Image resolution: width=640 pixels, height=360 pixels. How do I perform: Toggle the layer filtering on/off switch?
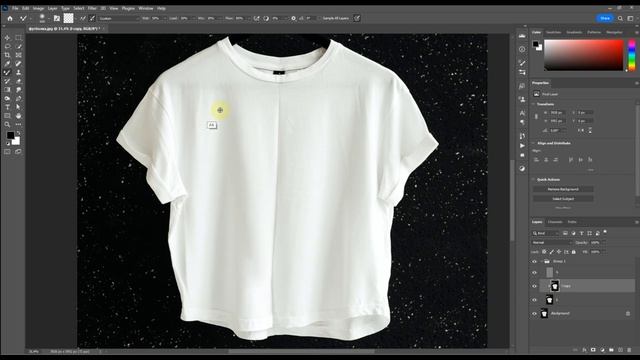[x=605, y=232]
